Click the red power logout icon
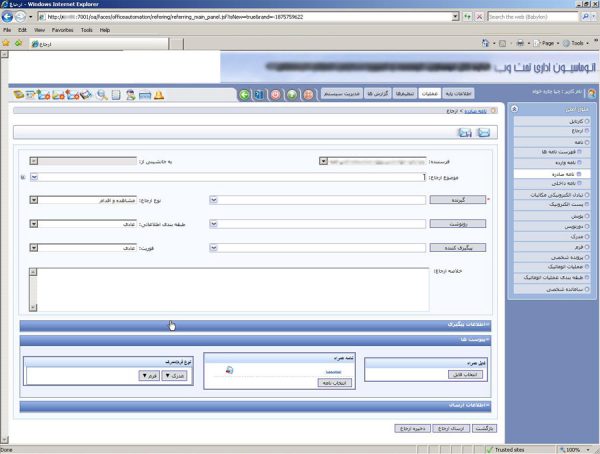 pos(276,95)
